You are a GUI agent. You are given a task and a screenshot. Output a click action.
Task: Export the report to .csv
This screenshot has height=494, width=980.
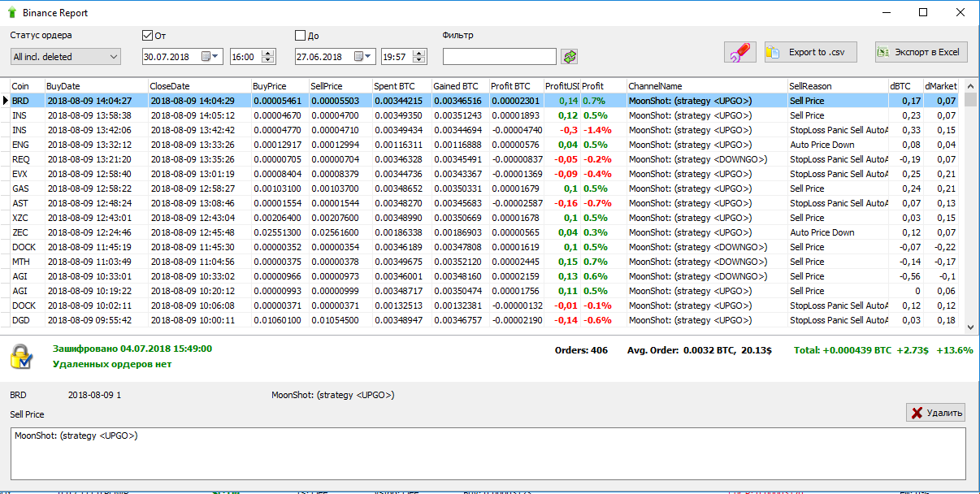click(810, 52)
